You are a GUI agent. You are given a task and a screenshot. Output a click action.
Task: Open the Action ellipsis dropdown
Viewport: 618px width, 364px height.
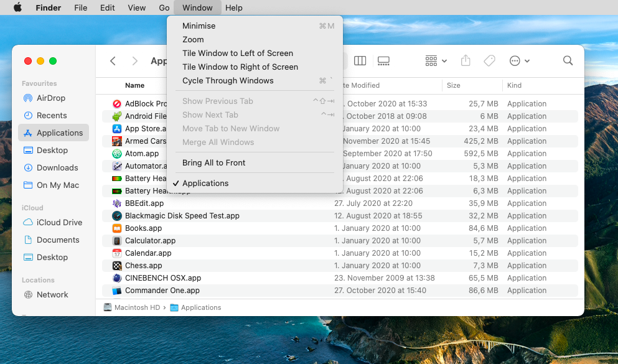point(519,61)
